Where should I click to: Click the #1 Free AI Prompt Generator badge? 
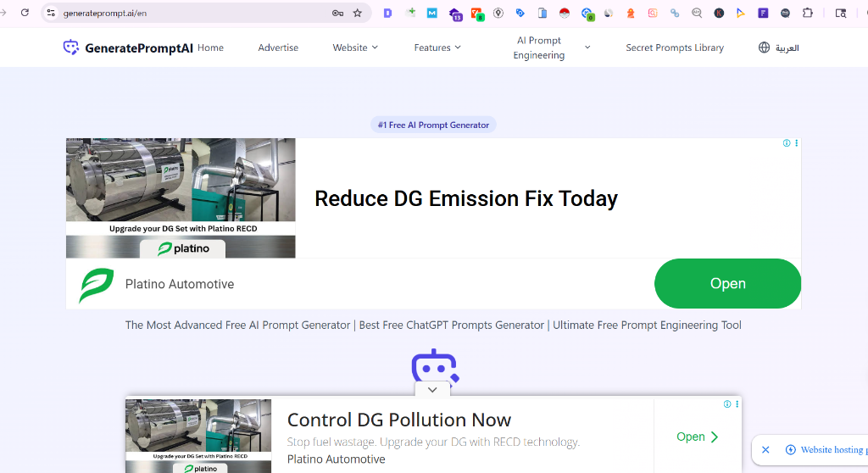pyautogui.click(x=433, y=125)
